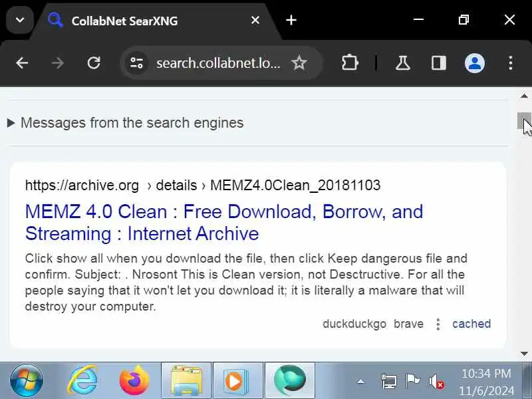Reload the current page
The width and height of the screenshot is (532, 399).
(x=94, y=63)
